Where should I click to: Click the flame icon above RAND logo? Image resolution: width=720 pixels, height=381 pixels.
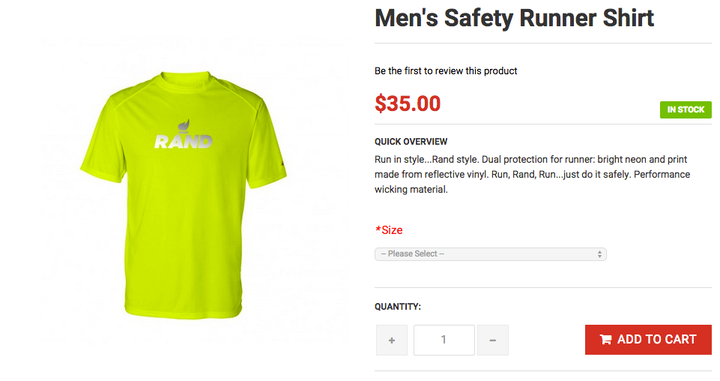184,126
